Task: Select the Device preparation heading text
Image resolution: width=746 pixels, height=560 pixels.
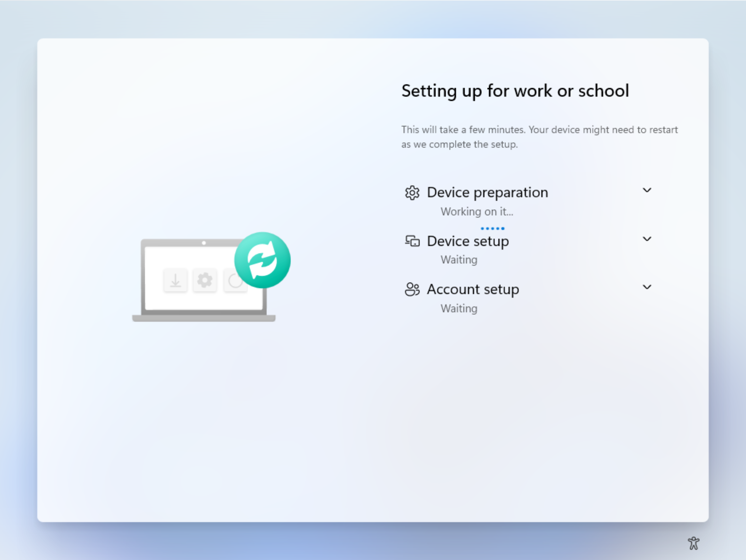Action: (x=487, y=192)
